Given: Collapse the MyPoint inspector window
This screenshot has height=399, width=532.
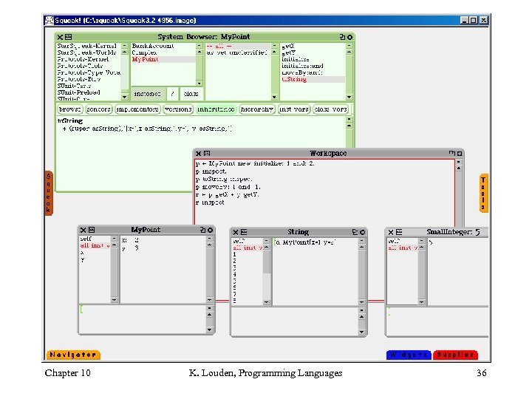Looking at the screenshot, I should [202, 230].
